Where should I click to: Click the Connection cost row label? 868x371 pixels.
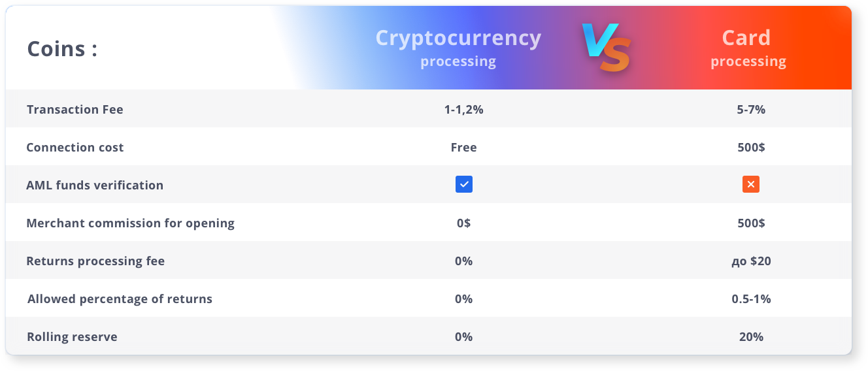click(x=75, y=147)
